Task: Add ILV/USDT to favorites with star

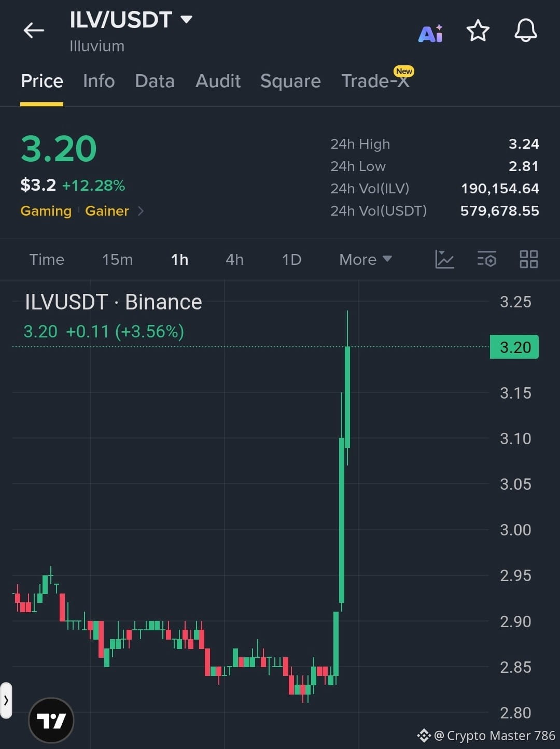Action: (x=478, y=31)
